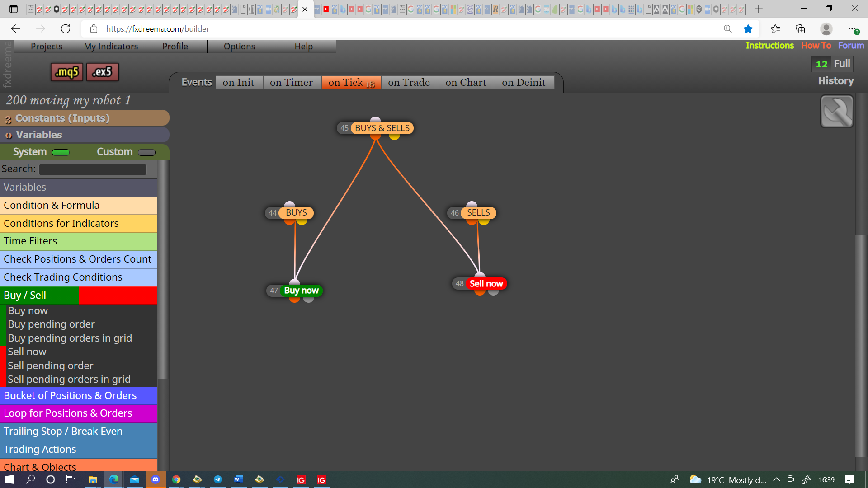This screenshot has height=488, width=868.
Task: Open browser favorites list icon
Action: [775, 29]
